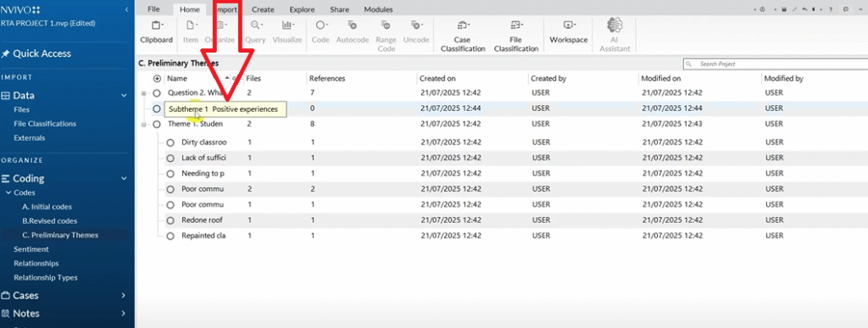The height and width of the screenshot is (328, 868).
Task: Sort list by References column header
Action: pyautogui.click(x=327, y=79)
